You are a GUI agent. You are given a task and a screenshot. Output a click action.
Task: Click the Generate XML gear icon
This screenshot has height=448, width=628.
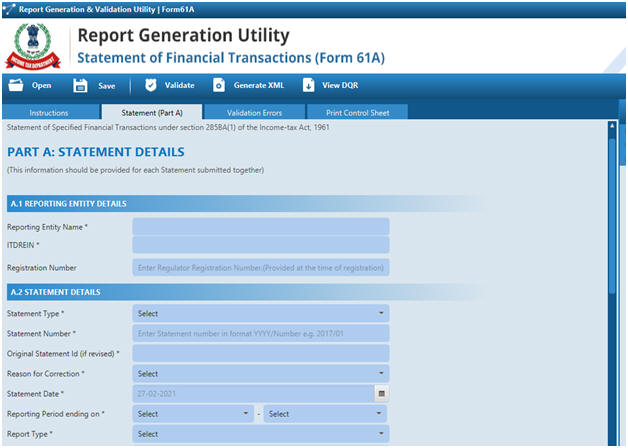[219, 85]
